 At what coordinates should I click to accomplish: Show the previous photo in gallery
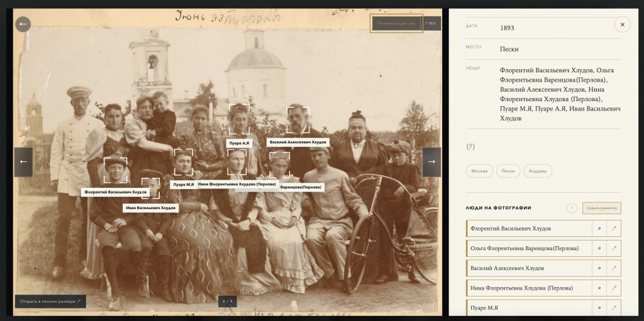click(23, 162)
